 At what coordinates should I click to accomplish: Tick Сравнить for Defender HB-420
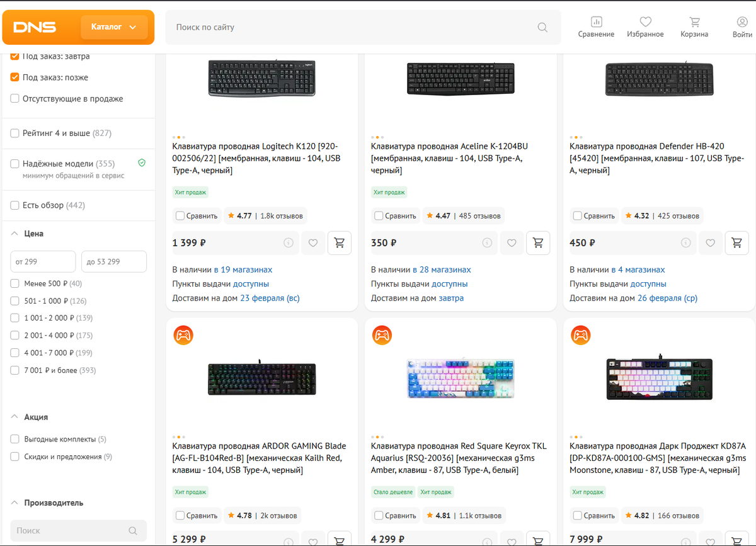[x=578, y=215]
